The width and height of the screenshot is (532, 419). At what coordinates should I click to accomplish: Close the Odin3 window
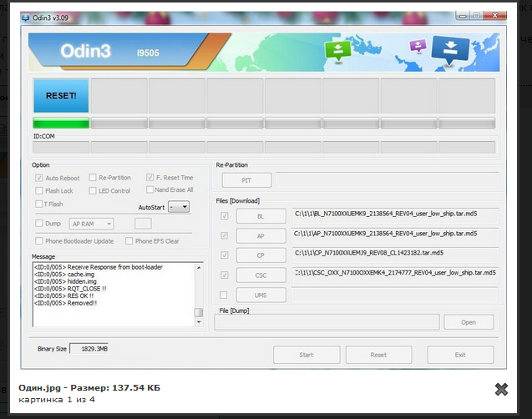495,16
